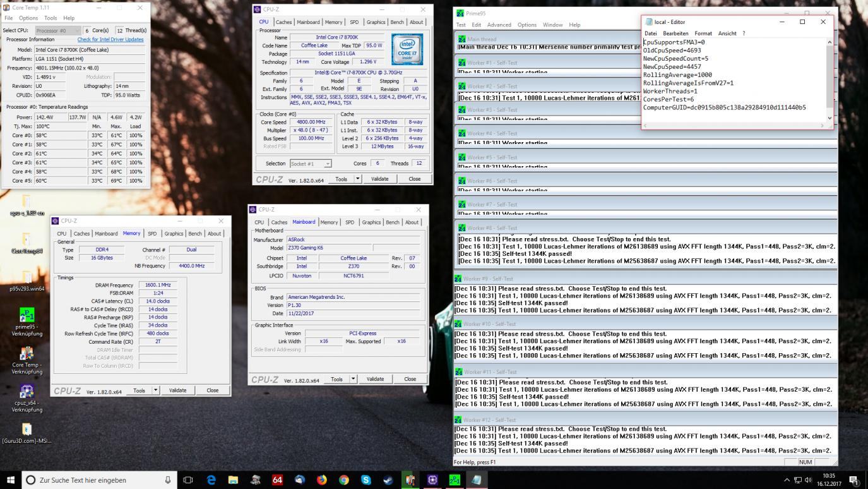Click Core #5 temperature row in Core Temp
The height and width of the screenshot is (489, 868).
tap(75, 181)
